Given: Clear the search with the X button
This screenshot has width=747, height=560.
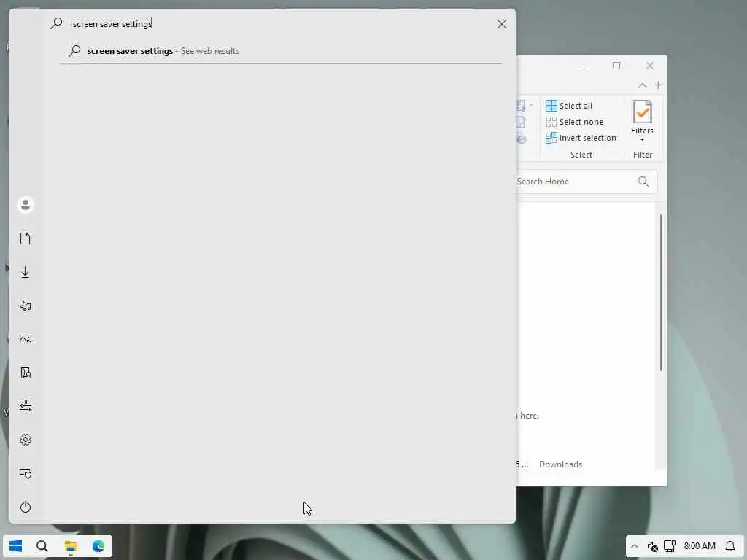Looking at the screenshot, I should click(x=502, y=24).
